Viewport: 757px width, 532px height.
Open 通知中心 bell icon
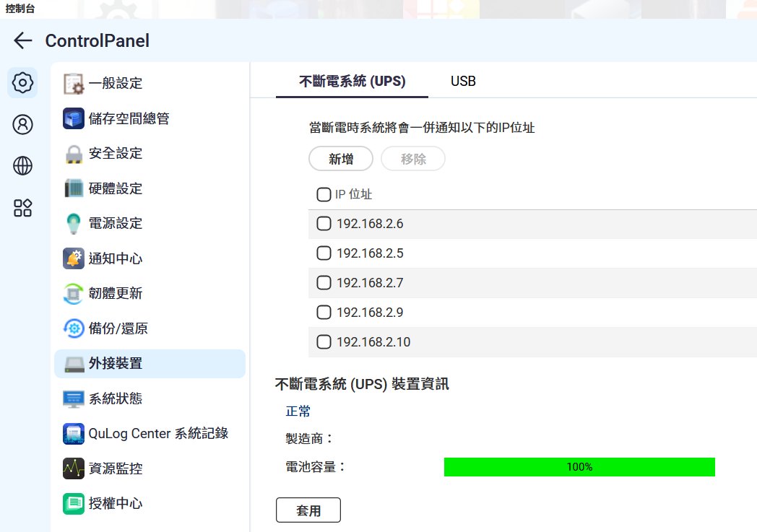click(74, 258)
